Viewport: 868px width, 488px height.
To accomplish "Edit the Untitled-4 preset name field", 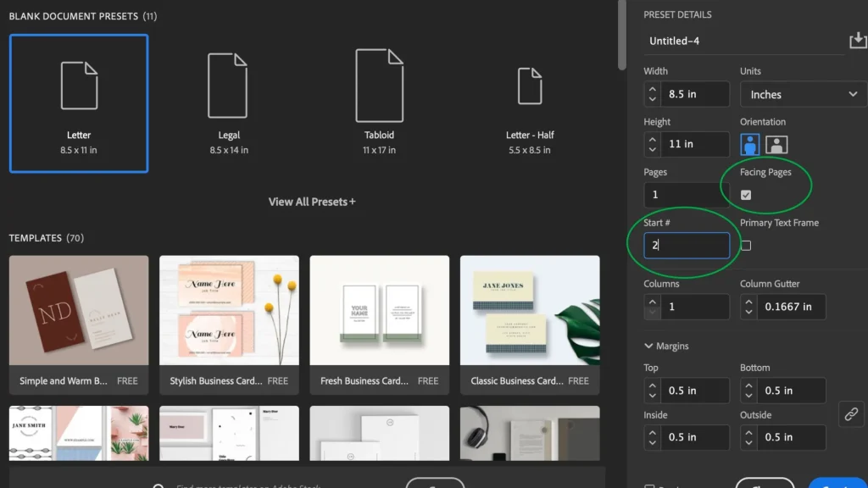I will tap(744, 41).
